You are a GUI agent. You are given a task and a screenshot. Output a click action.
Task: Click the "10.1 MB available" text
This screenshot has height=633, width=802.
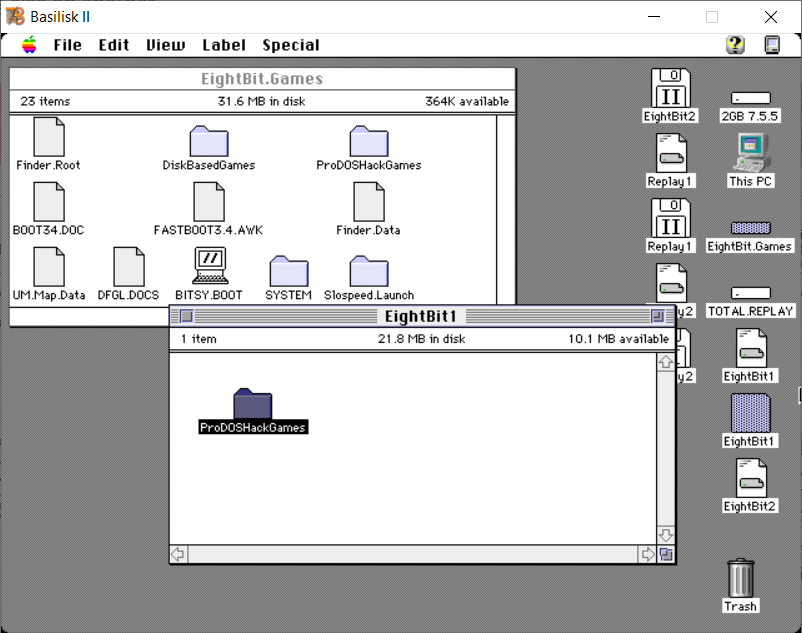[x=618, y=339]
